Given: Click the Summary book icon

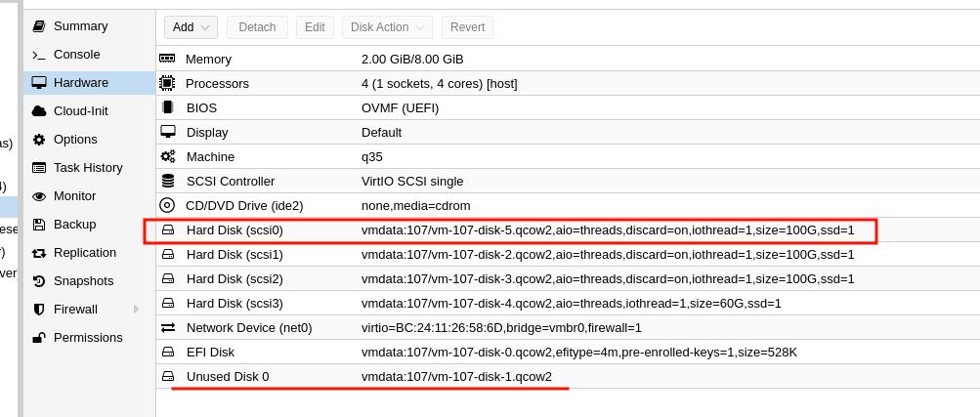Looking at the screenshot, I should 39,26.
